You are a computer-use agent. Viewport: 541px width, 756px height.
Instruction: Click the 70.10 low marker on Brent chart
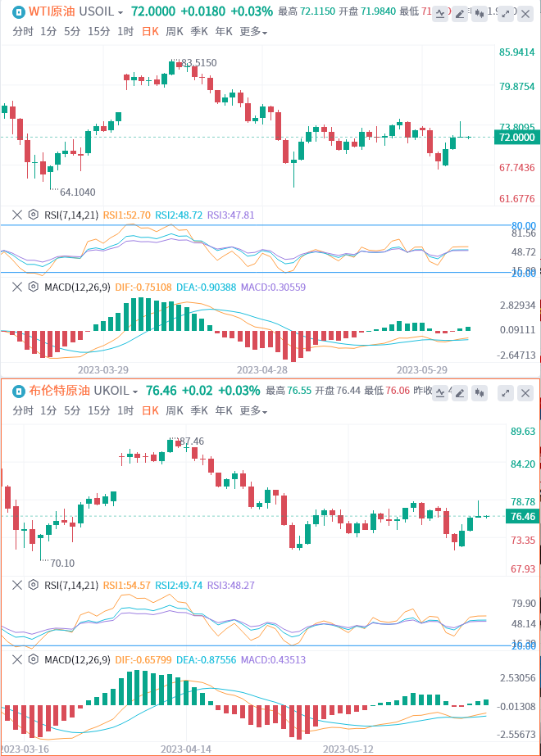62,564
